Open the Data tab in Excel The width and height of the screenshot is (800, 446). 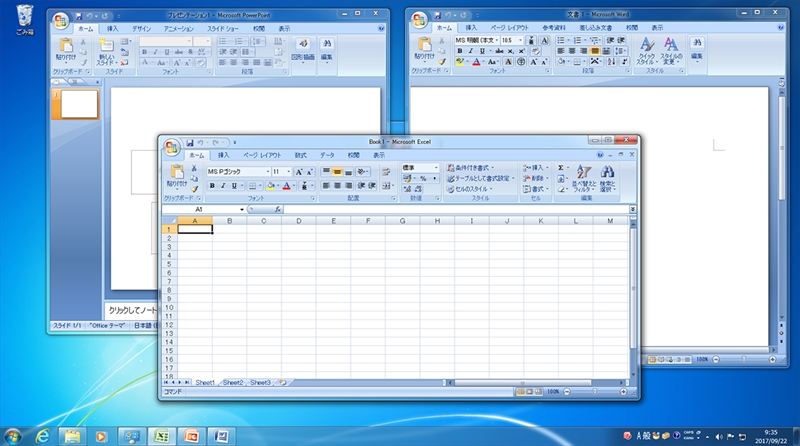(x=327, y=155)
